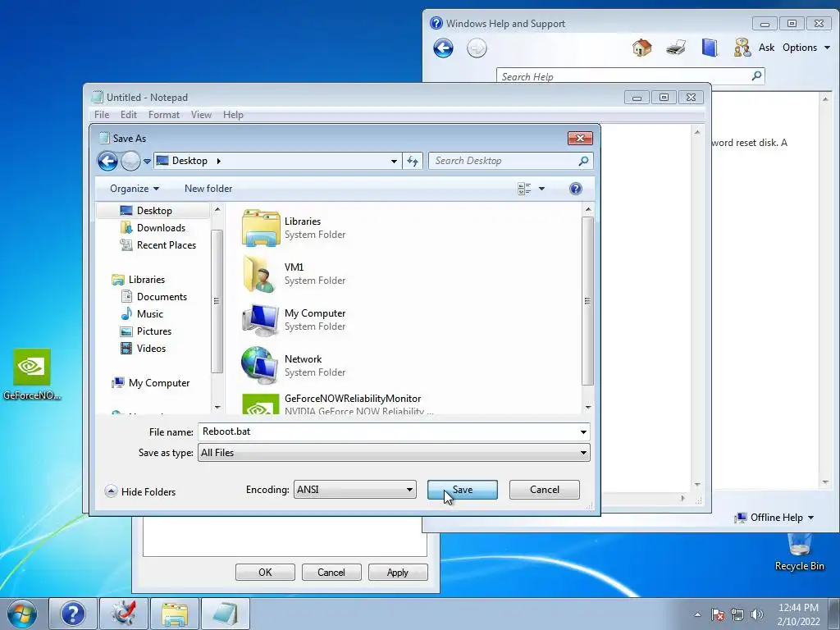This screenshot has width=840, height=630.
Task: Select Desktop in navigation pane
Action: click(153, 211)
